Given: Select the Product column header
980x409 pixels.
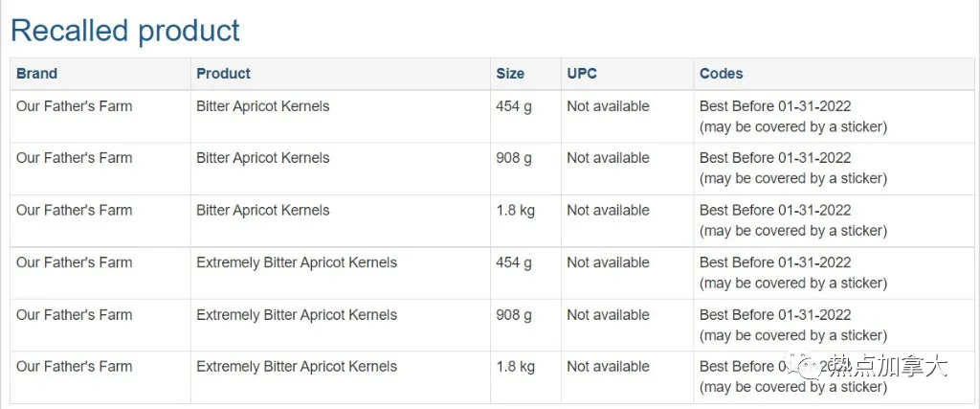Looking at the screenshot, I should point(223,73).
